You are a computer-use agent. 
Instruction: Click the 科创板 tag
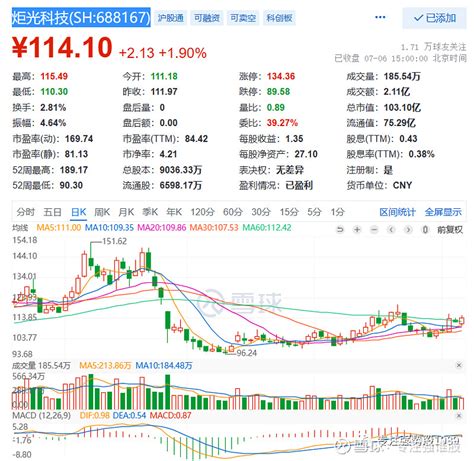279,18
